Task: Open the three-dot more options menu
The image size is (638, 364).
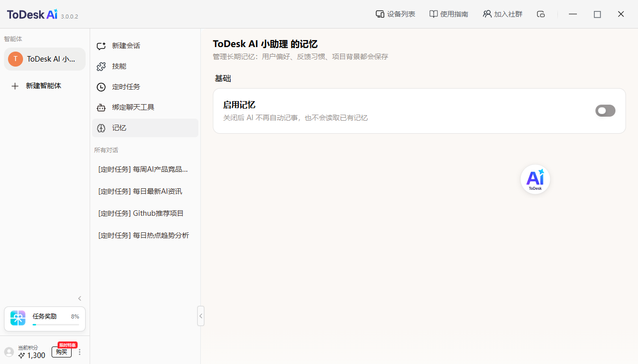Action: (x=79, y=352)
